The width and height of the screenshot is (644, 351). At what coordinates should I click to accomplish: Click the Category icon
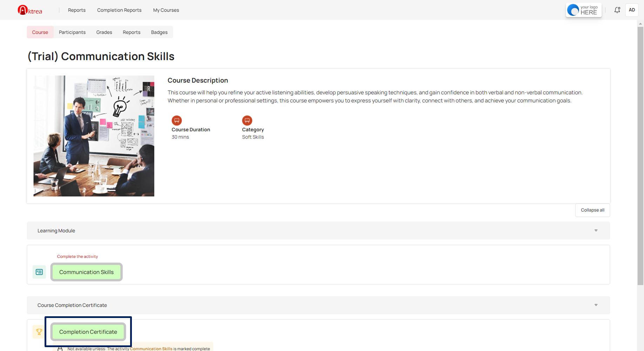click(247, 120)
